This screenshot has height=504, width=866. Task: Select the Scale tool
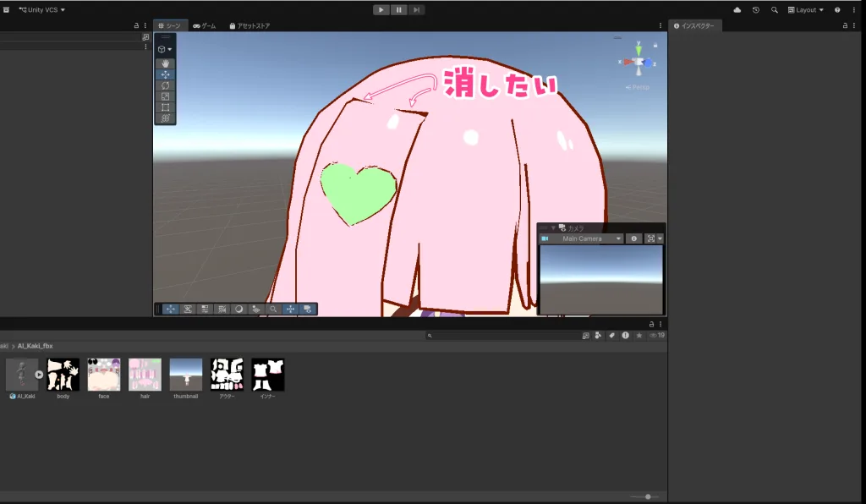coord(165,96)
